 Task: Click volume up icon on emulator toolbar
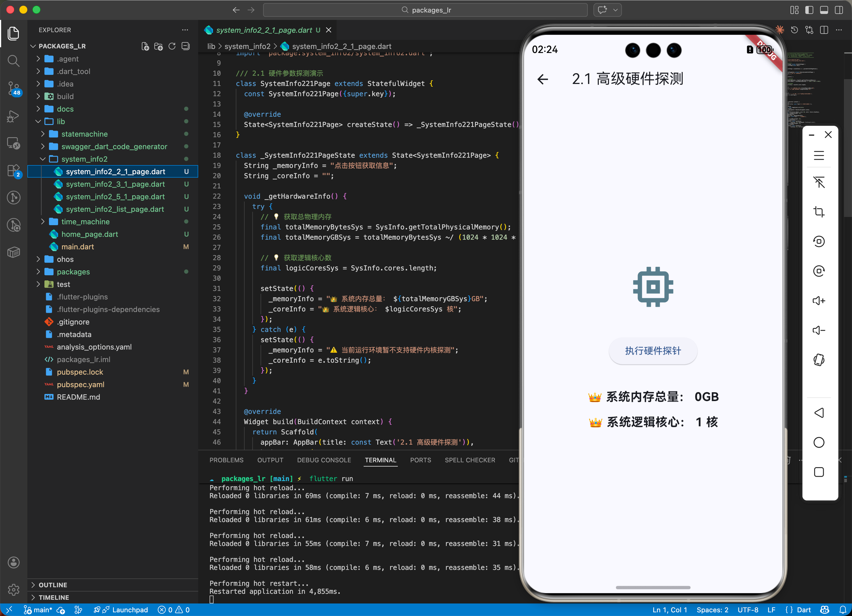(819, 301)
